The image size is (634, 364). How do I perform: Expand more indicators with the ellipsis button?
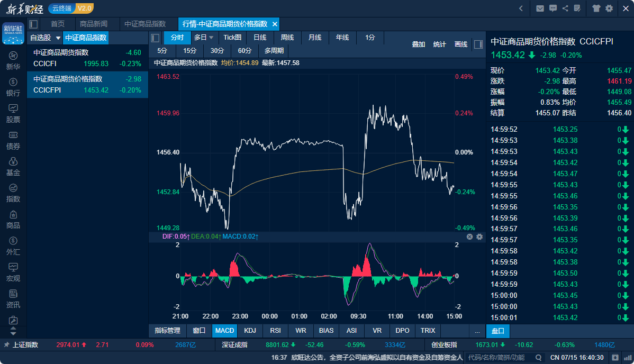click(x=477, y=331)
